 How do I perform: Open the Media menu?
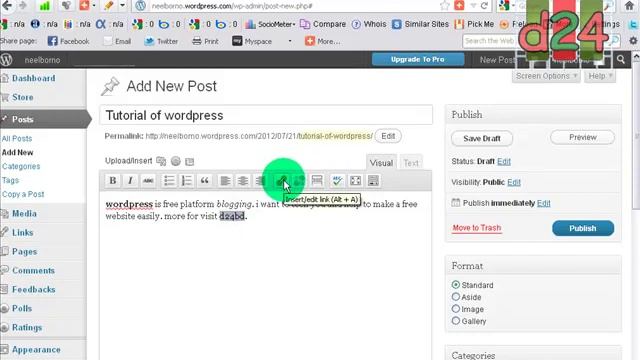(x=24, y=213)
